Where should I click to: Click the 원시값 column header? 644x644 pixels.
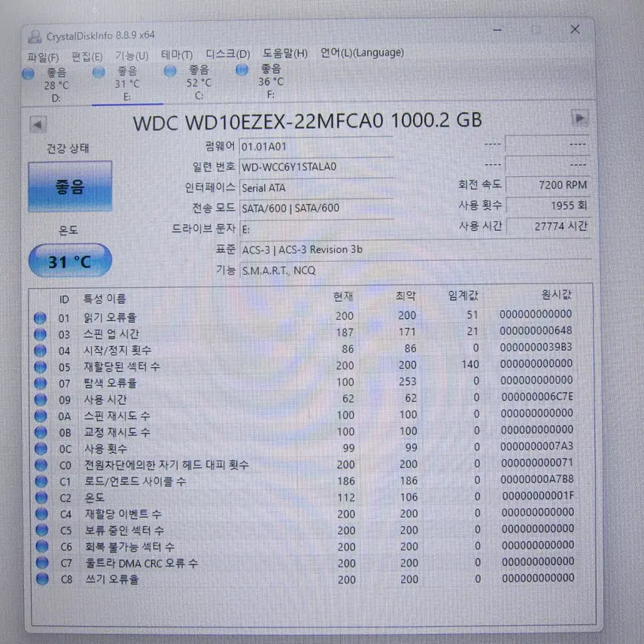coord(557,294)
